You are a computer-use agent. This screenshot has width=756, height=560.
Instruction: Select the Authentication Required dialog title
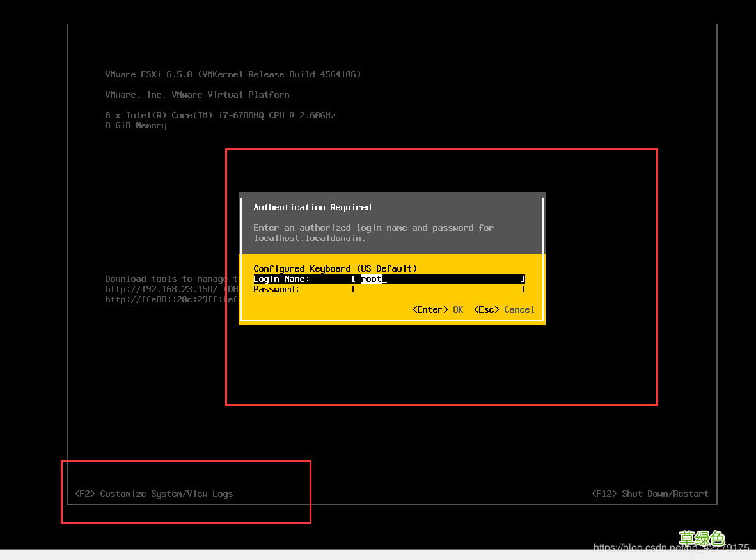[312, 207]
